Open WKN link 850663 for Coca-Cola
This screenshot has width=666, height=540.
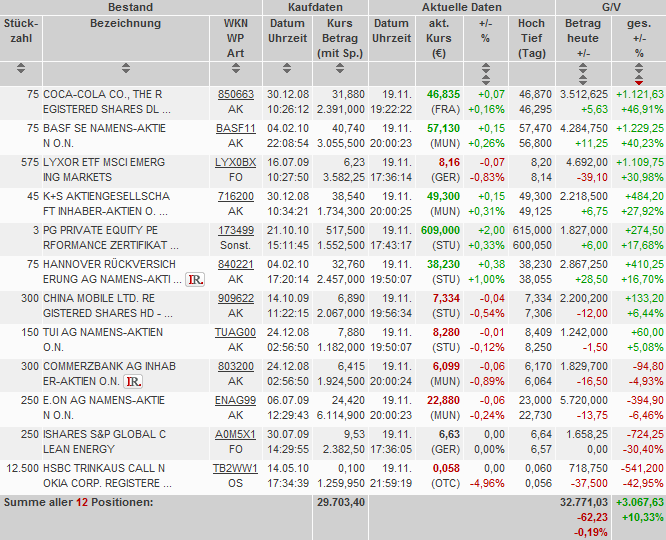(236, 94)
